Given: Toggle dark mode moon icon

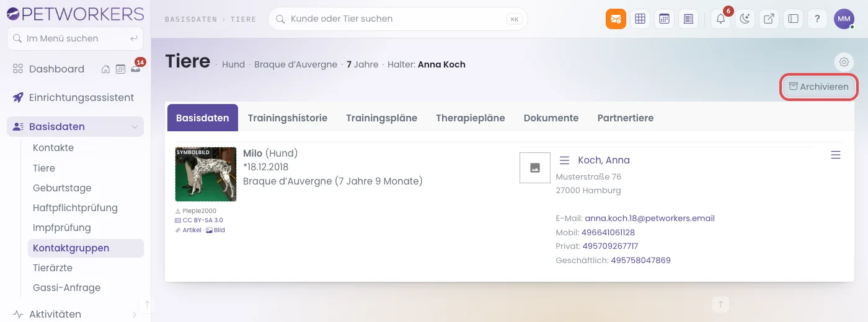Looking at the screenshot, I should coord(745,19).
